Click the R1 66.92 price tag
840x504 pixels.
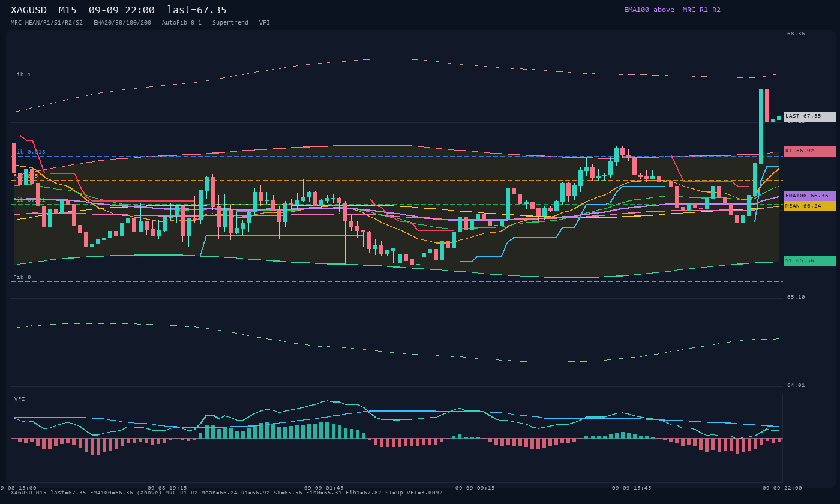pyautogui.click(x=809, y=151)
